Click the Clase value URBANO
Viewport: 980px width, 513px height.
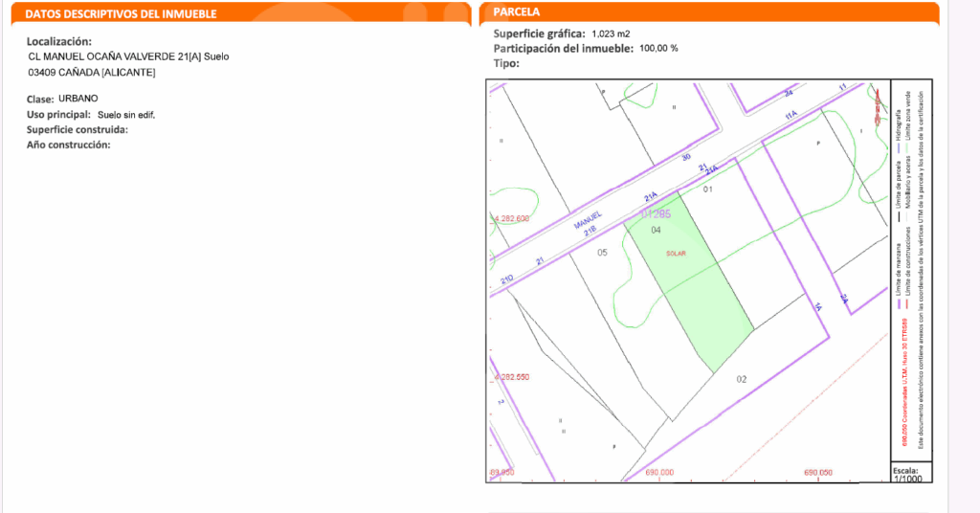tap(78, 99)
